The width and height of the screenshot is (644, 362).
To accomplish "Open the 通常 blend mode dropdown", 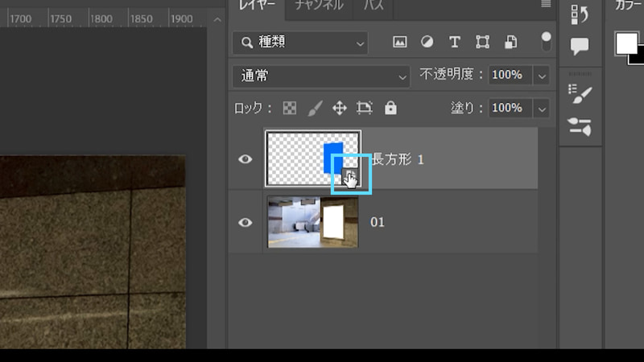I will coord(321,76).
